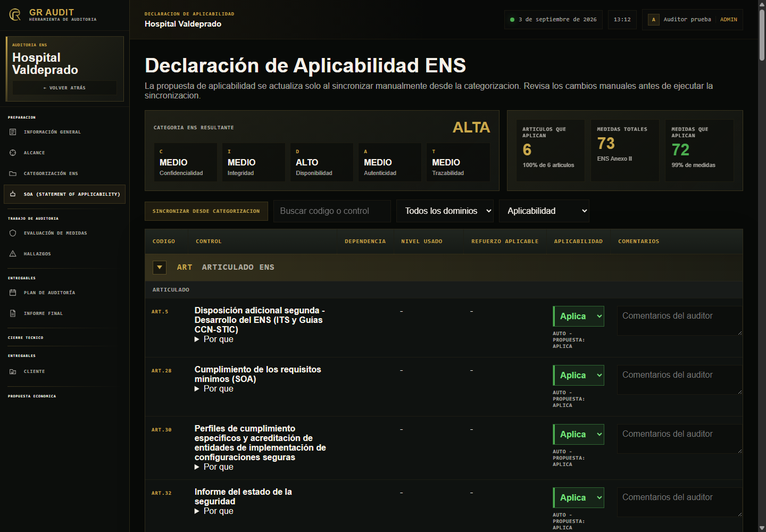Open Información General section
The width and height of the screenshot is (766, 532).
(64, 132)
